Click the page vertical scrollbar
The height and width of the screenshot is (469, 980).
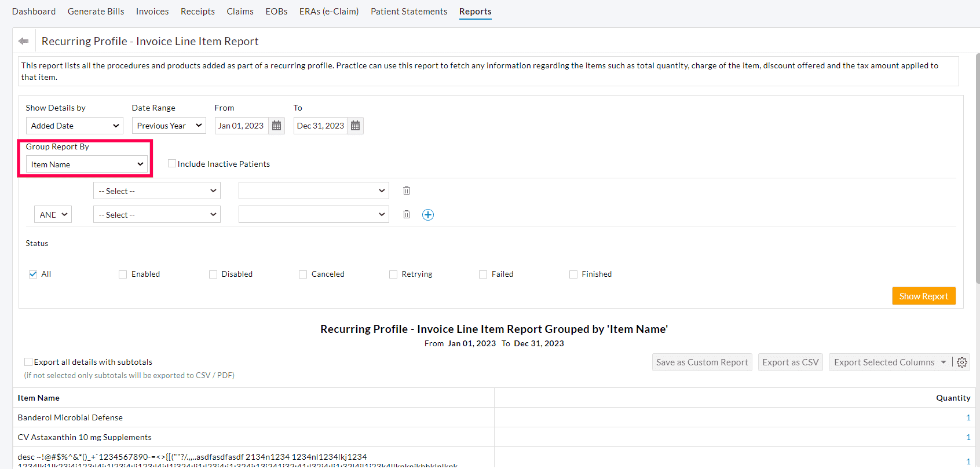coord(978,168)
